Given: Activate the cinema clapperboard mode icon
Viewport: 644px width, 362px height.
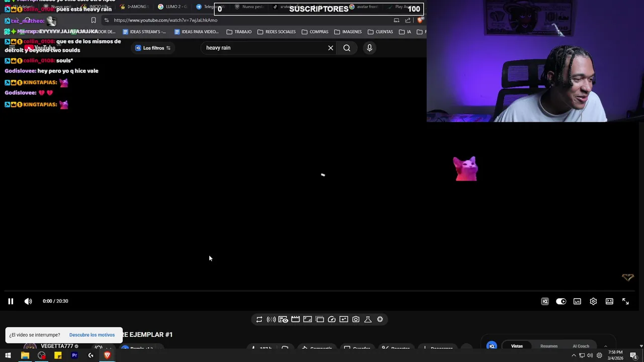Looking at the screenshot, I should (x=295, y=319).
